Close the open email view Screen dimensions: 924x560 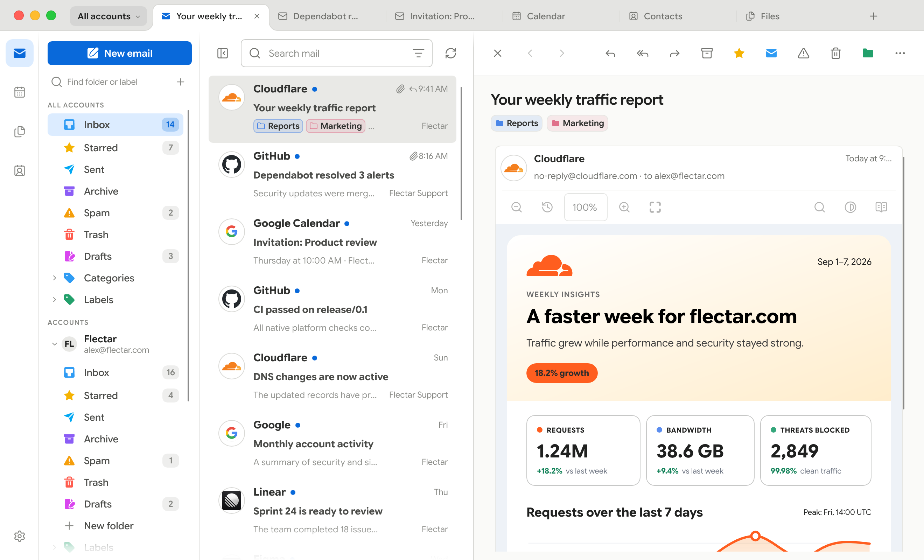click(498, 54)
